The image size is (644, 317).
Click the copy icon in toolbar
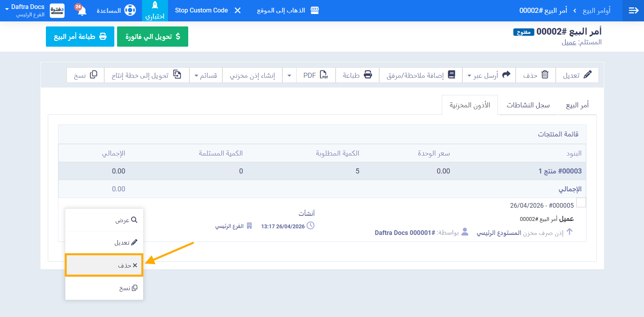pyautogui.click(x=93, y=75)
